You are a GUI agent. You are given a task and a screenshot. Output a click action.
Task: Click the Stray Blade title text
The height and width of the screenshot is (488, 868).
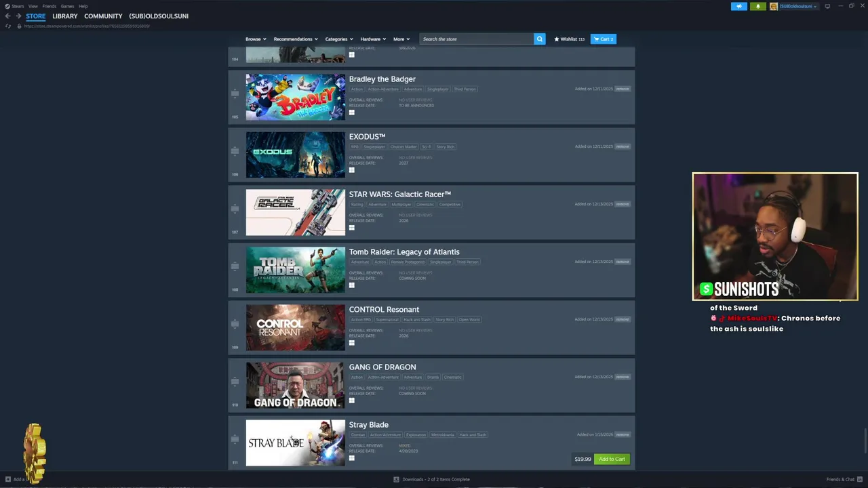(x=369, y=425)
